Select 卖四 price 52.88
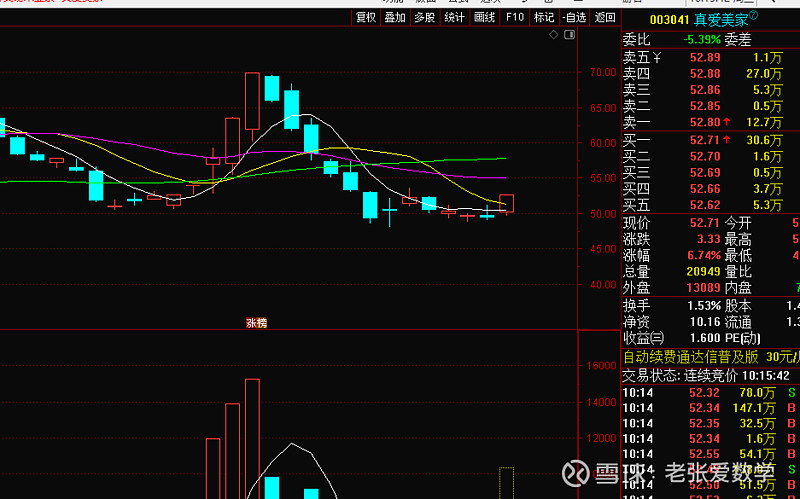Viewport: 800px width, 499px height. (x=705, y=74)
